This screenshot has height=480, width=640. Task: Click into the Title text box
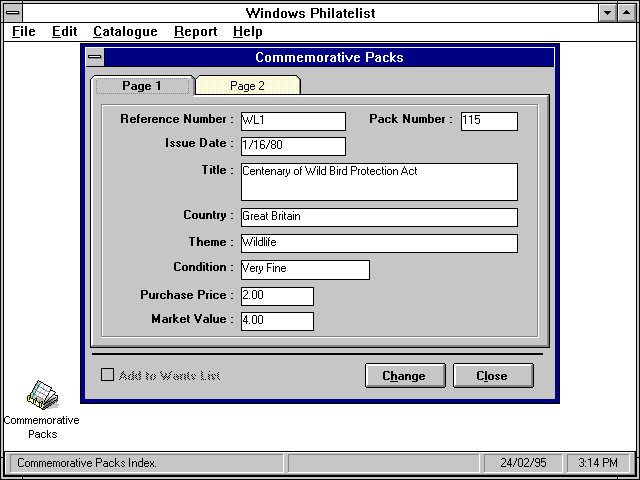coord(379,182)
